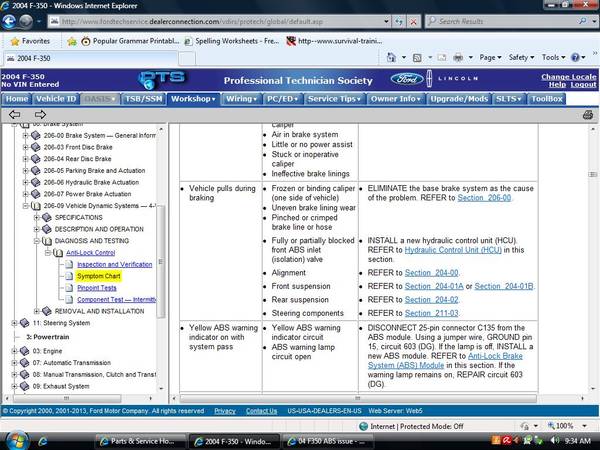Screen dimensions: 600x450
Task: Click the Ford oval logo
Action: coord(407,79)
